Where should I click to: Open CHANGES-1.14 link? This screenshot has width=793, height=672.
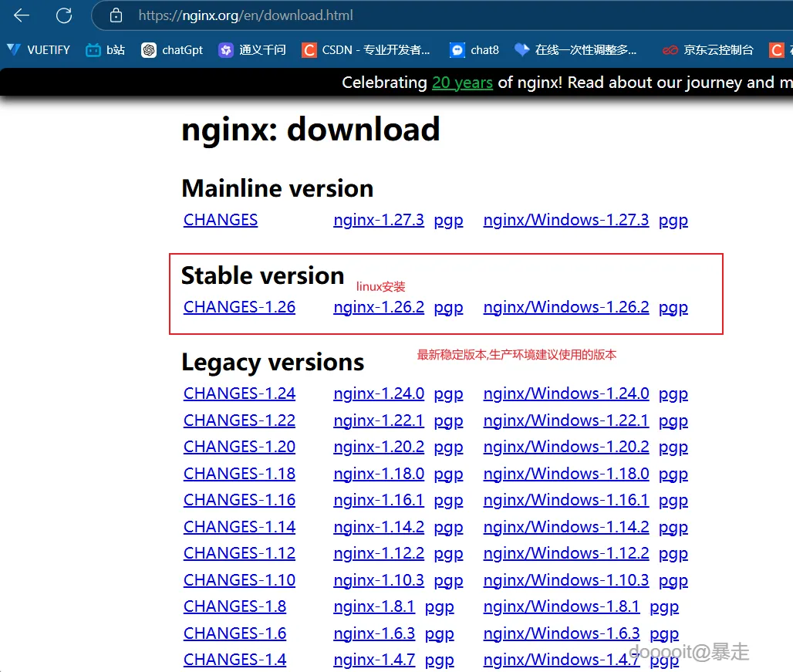[x=239, y=527]
